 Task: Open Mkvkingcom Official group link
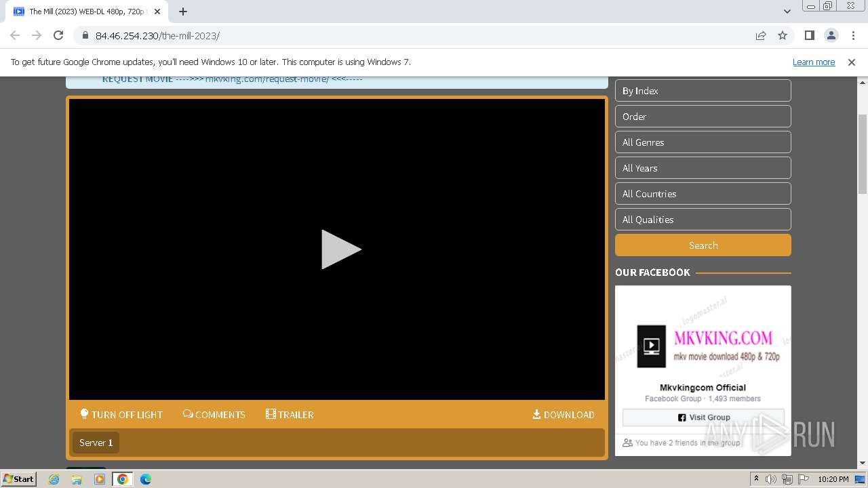[703, 388]
